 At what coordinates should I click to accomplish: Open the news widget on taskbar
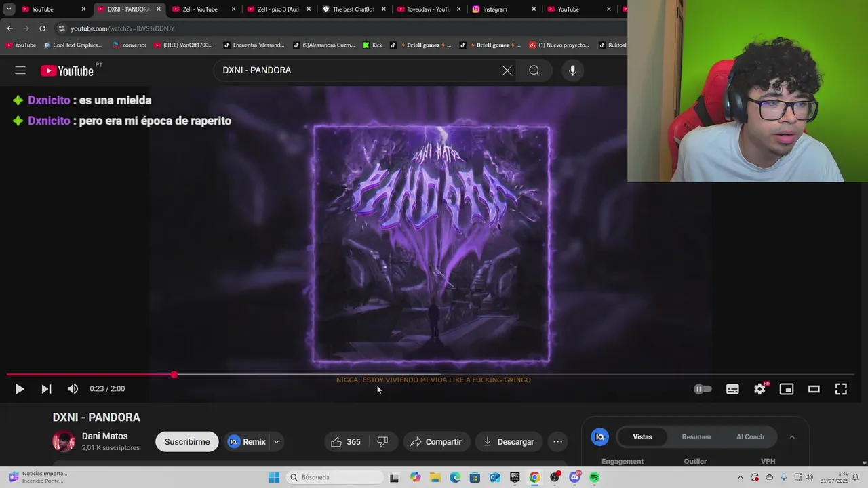37,477
